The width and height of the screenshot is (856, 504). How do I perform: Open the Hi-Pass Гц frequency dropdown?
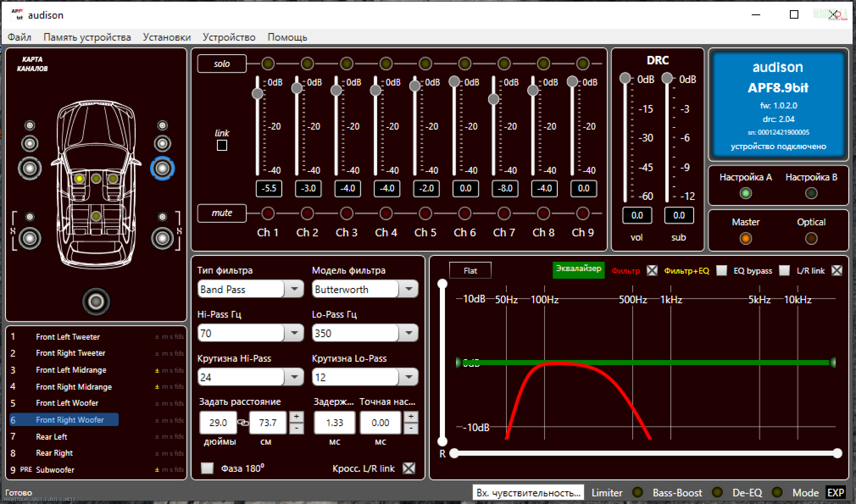click(x=251, y=333)
